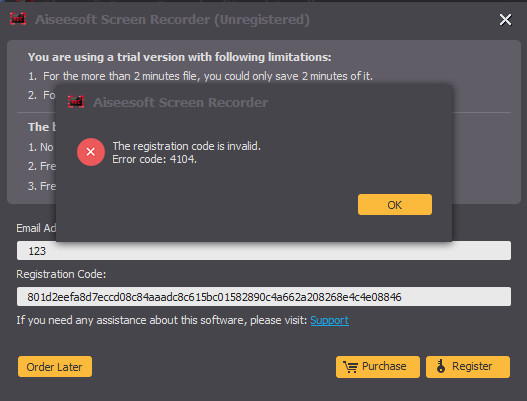Image resolution: width=527 pixels, height=401 pixels.
Task: Open the Purchase page
Action: 378,367
